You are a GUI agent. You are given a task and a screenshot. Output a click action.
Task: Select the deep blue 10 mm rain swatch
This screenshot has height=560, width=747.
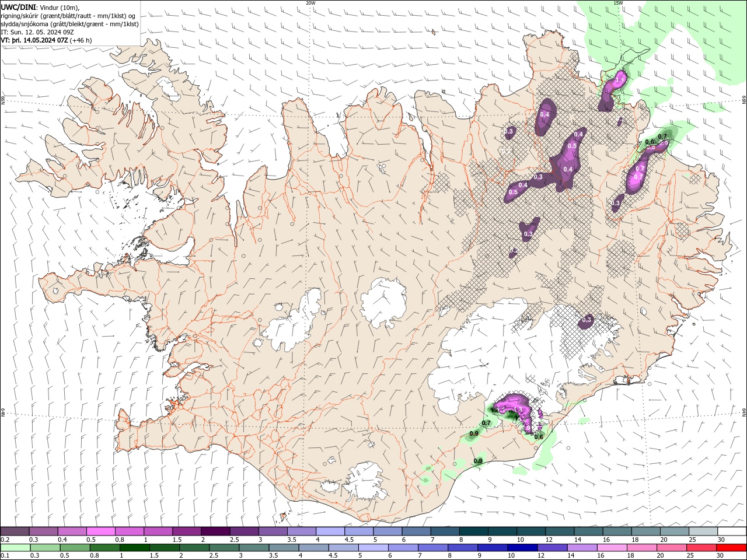522,548
